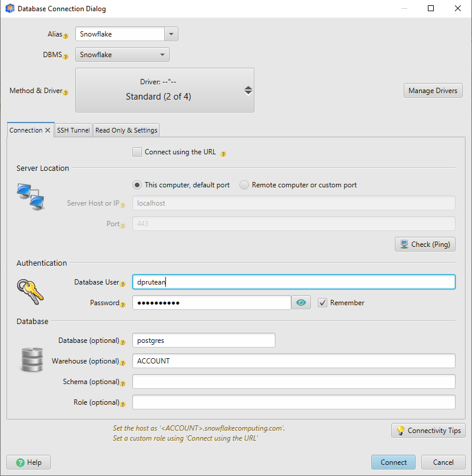Click the database cylinder stack icon
Image resolution: width=472 pixels, height=476 pixels.
pos(32,360)
